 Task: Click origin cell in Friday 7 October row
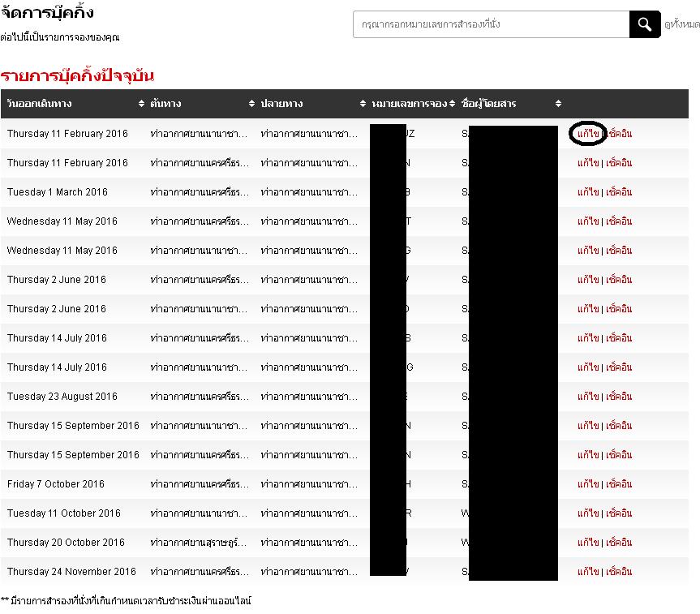point(200,483)
